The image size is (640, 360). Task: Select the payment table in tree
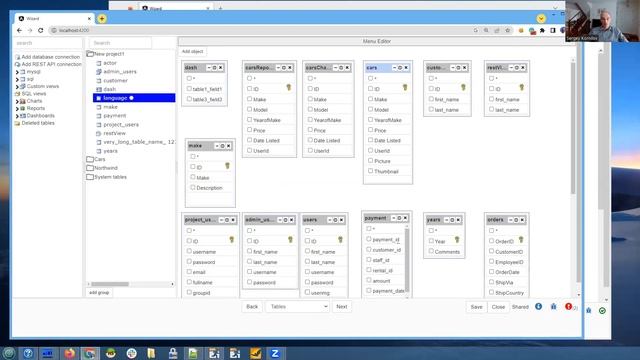click(x=115, y=116)
